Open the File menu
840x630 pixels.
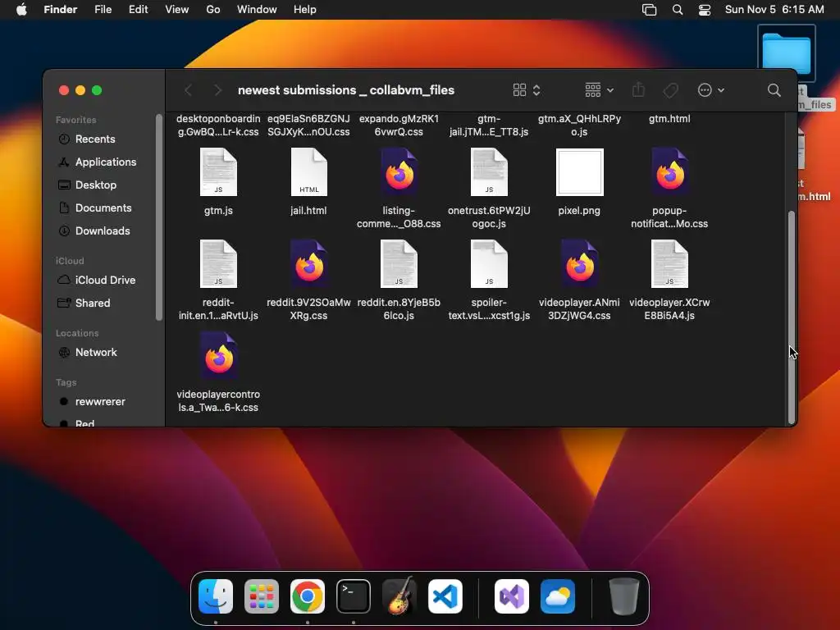click(x=103, y=10)
